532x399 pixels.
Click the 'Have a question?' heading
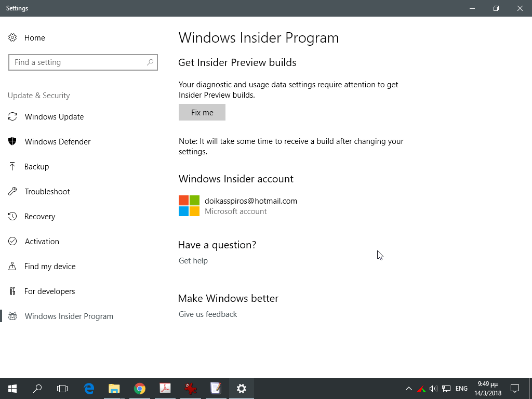[x=217, y=245]
